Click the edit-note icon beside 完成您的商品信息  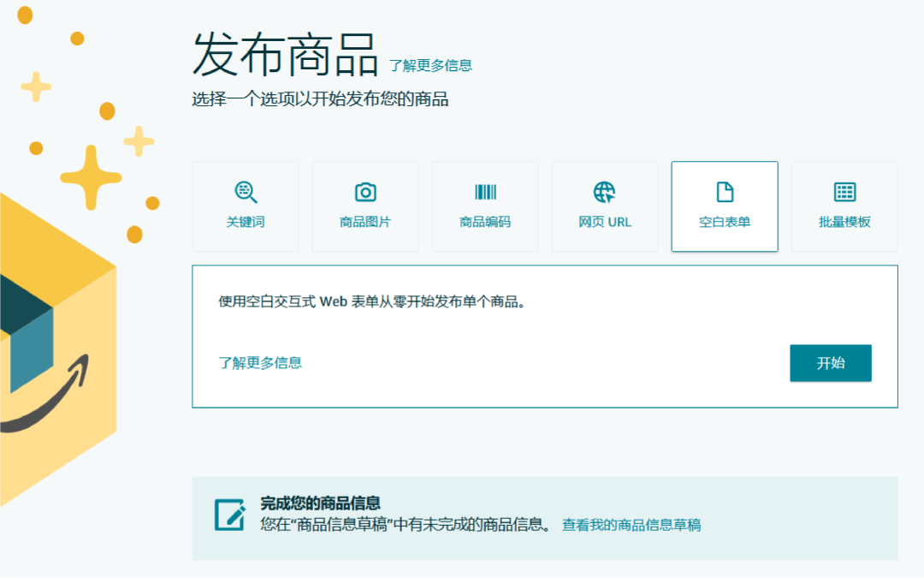pos(230,515)
